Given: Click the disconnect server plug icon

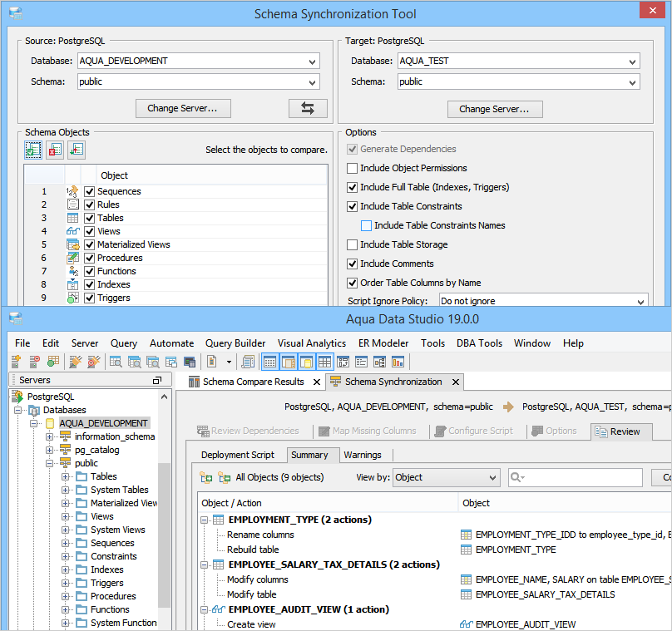Looking at the screenshot, I should pos(94,362).
